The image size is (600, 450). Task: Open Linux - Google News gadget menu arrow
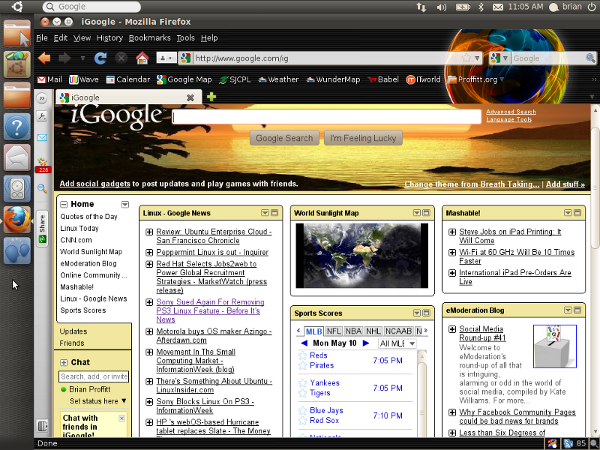265,213
